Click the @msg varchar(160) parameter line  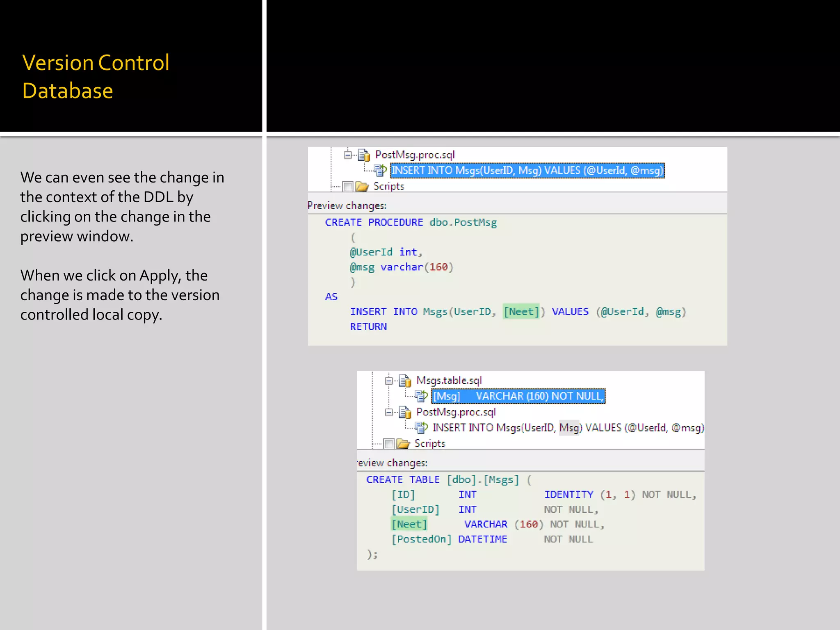pyautogui.click(x=401, y=267)
